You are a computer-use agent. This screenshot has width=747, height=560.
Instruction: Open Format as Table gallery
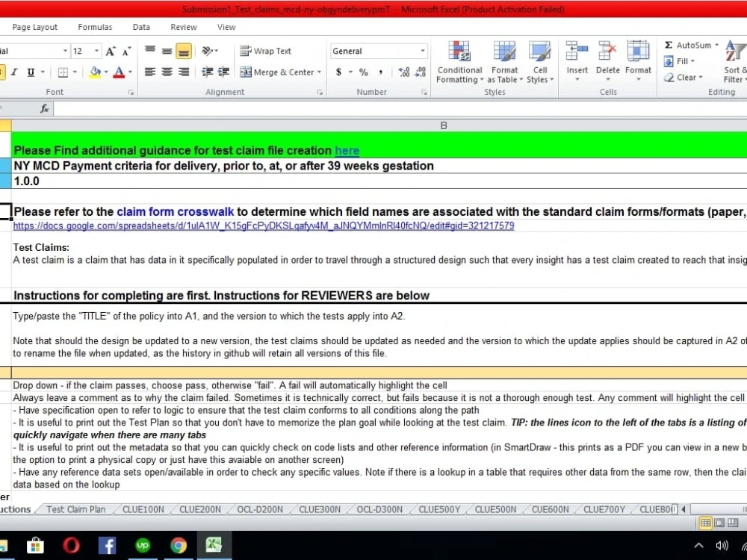click(x=504, y=63)
